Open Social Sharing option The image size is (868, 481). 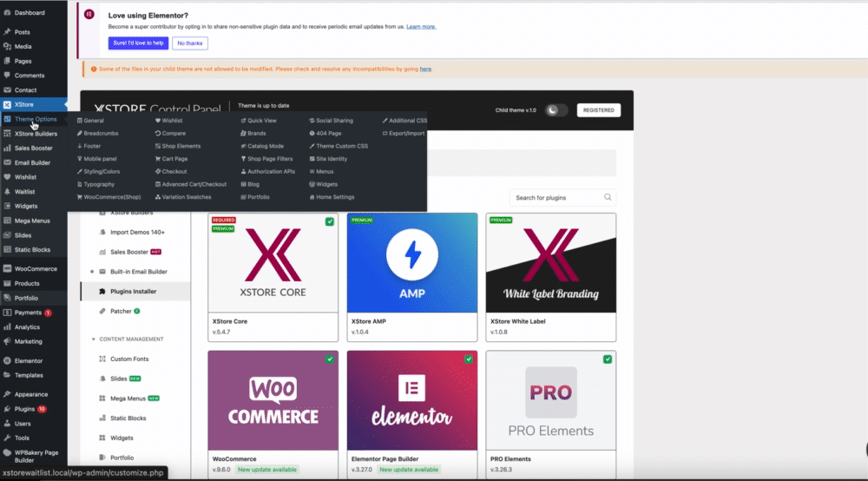(x=331, y=121)
